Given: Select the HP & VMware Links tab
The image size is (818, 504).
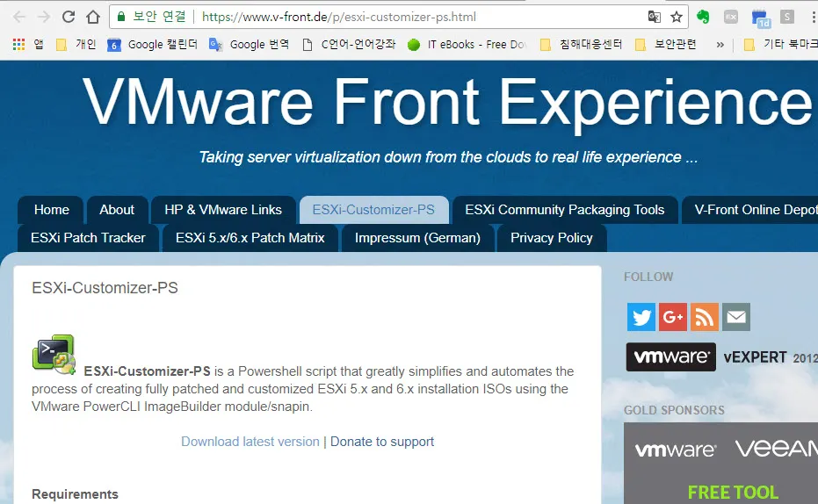Looking at the screenshot, I should 223,210.
